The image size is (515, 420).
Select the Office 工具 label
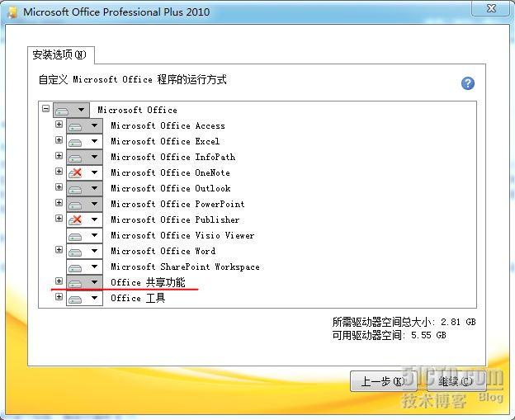click(x=138, y=298)
